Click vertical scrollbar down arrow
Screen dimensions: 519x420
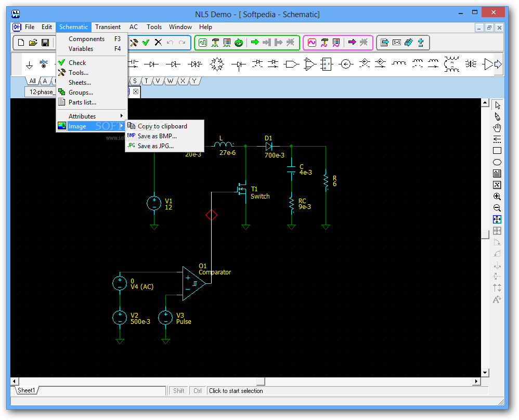485,372
